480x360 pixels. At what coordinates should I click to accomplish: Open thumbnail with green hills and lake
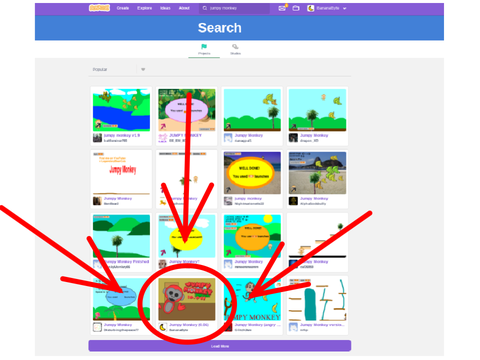(x=121, y=236)
